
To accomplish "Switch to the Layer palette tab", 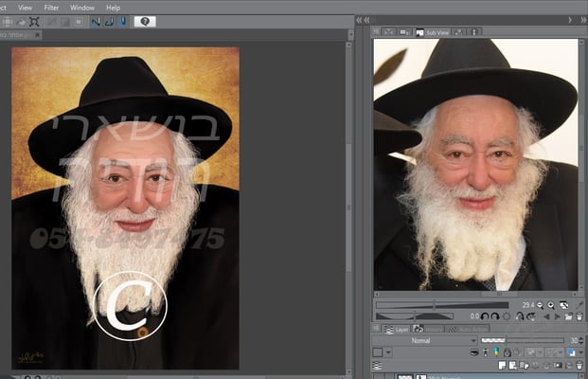I will click(x=397, y=330).
